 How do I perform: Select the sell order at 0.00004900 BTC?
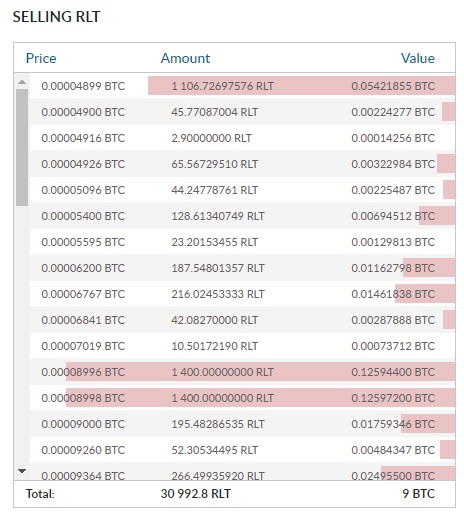point(243,112)
